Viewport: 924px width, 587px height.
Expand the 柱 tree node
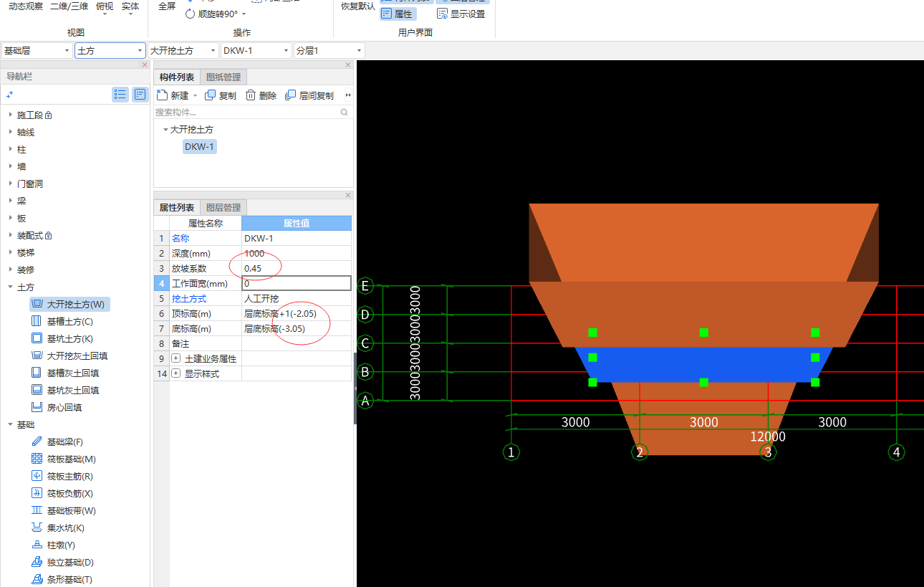pos(10,150)
